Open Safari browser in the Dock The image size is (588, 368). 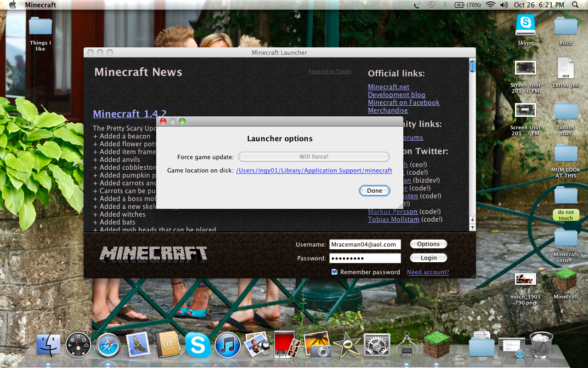(108, 345)
